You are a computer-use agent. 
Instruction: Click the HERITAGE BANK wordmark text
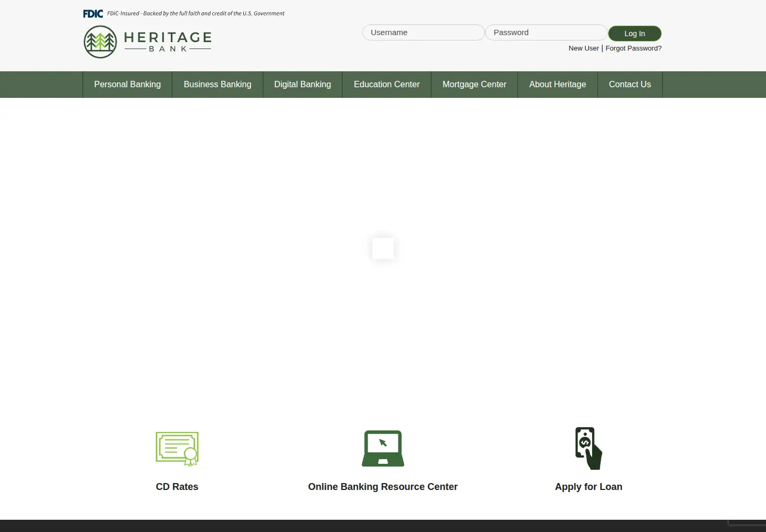168,41
